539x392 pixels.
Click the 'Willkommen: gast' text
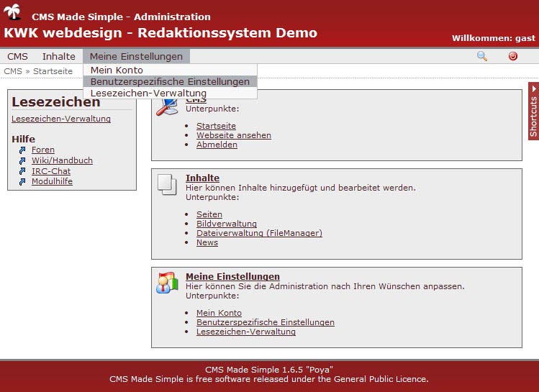pyautogui.click(x=494, y=38)
